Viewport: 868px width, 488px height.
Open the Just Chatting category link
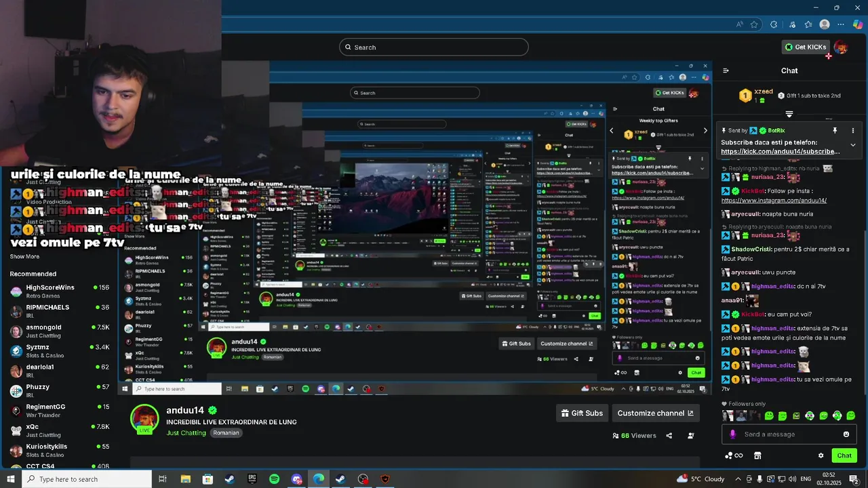(x=186, y=433)
